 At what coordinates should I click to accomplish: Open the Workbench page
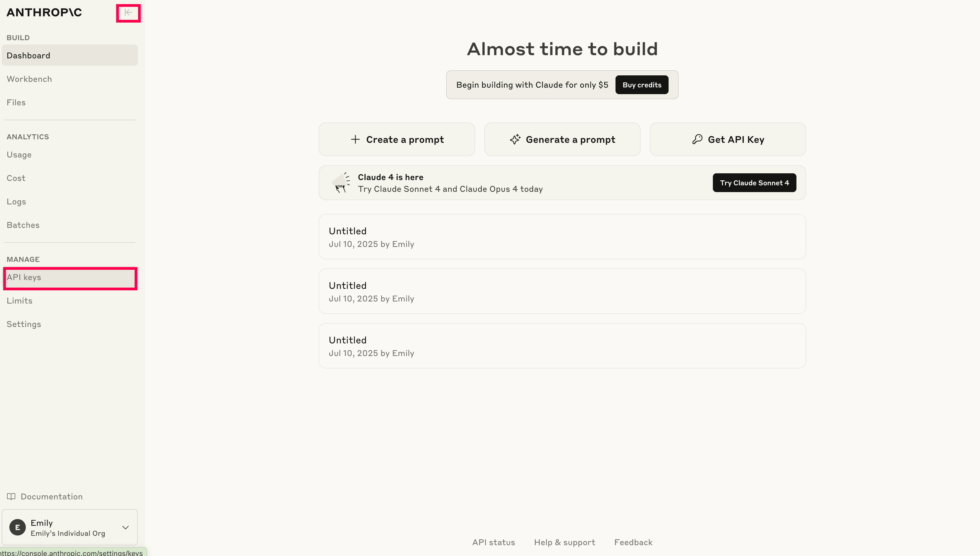pyautogui.click(x=29, y=79)
